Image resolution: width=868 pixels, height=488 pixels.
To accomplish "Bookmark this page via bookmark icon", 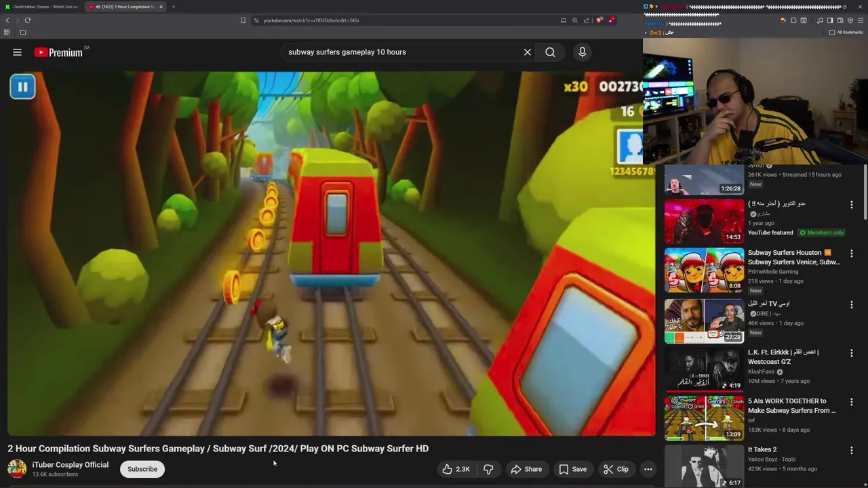I will [243, 20].
